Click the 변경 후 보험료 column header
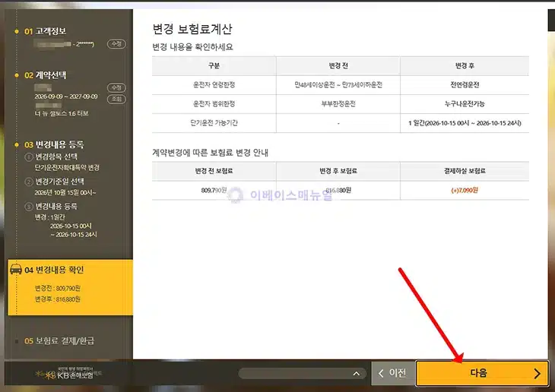555x392 pixels. click(338, 171)
